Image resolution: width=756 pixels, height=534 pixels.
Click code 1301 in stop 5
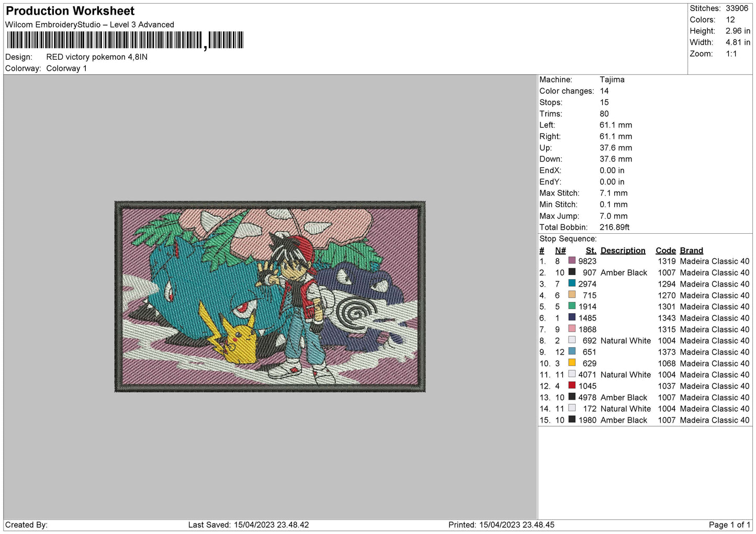[667, 306]
